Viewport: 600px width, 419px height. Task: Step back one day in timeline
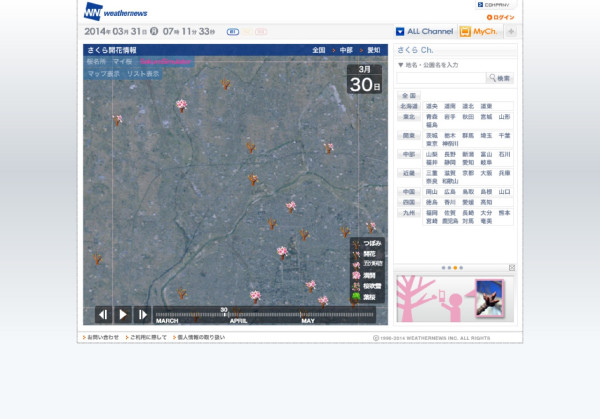tap(103, 315)
